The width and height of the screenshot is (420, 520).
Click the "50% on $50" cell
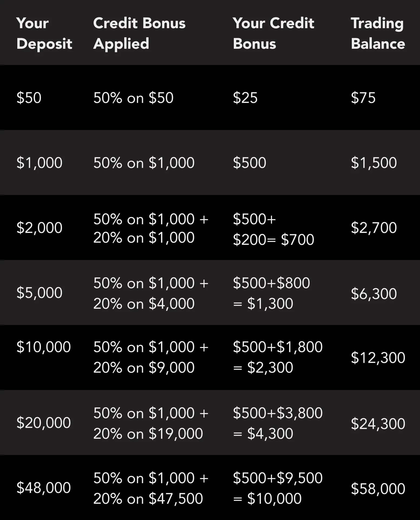(x=133, y=98)
